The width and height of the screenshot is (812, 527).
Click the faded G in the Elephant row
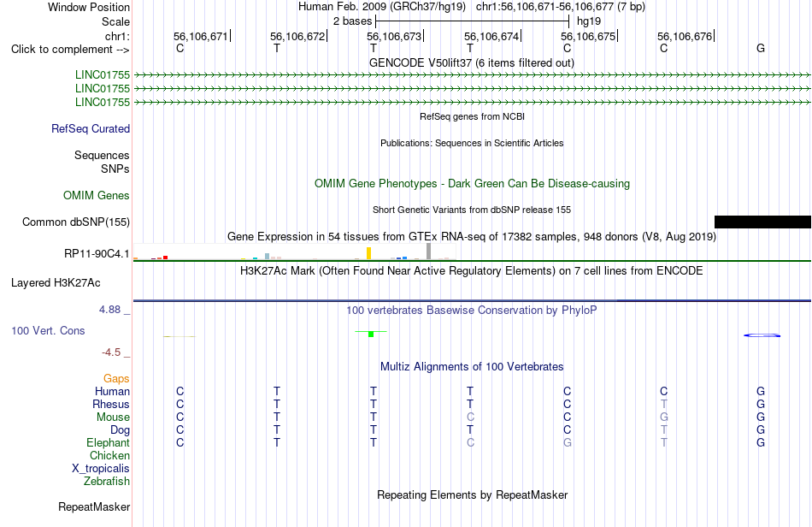(x=567, y=442)
